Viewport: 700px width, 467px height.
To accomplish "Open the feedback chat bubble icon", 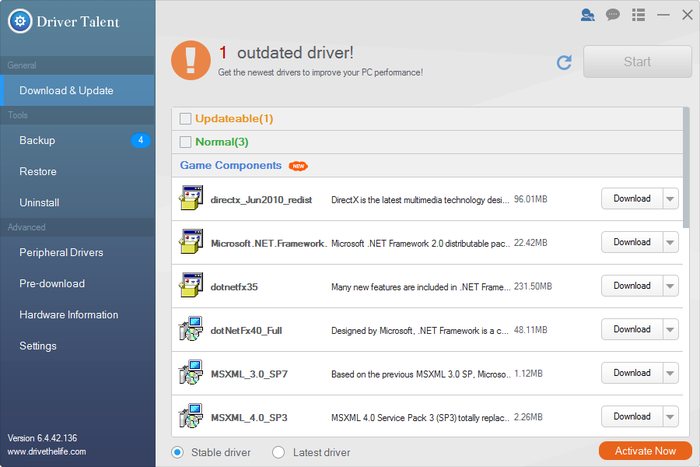I will coord(612,15).
